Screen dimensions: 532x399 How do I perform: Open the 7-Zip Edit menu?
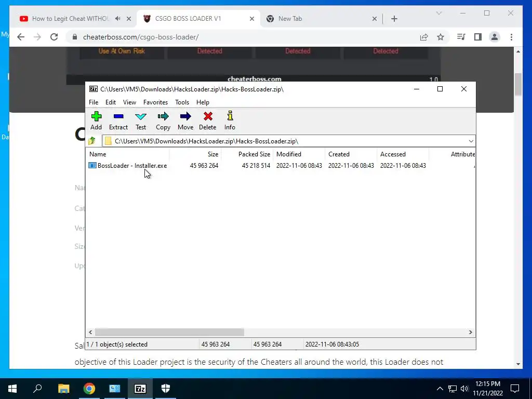[111, 102]
